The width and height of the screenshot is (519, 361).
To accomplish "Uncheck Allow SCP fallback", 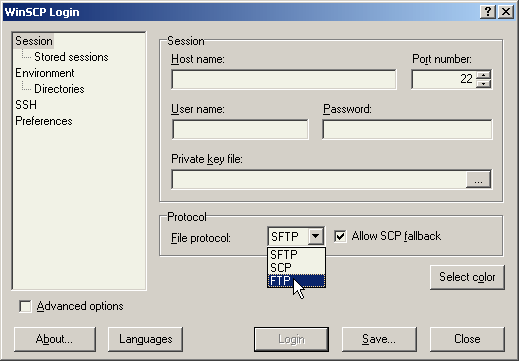I will (x=340, y=236).
